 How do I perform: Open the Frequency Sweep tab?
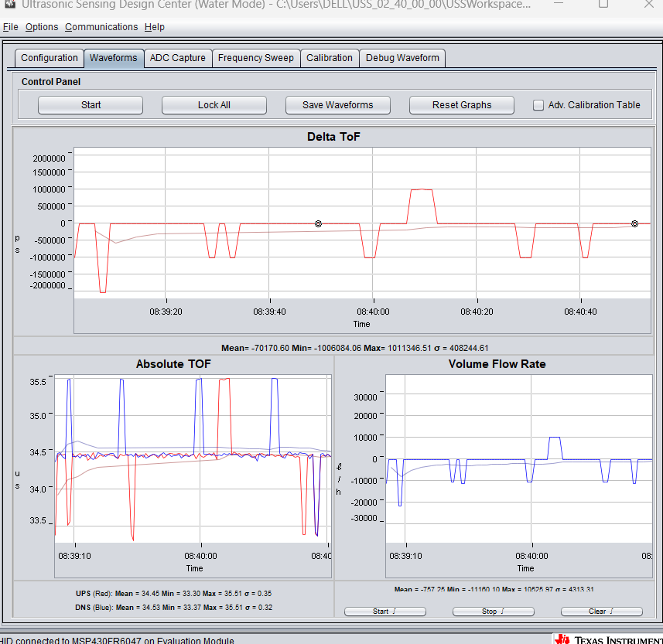point(255,58)
